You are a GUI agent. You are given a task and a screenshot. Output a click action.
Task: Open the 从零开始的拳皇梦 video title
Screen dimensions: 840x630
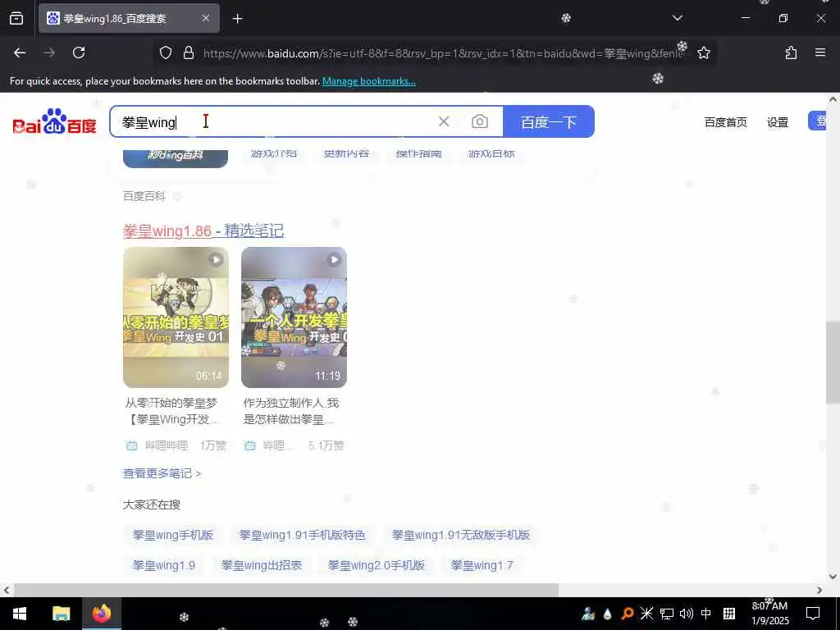tap(171, 411)
